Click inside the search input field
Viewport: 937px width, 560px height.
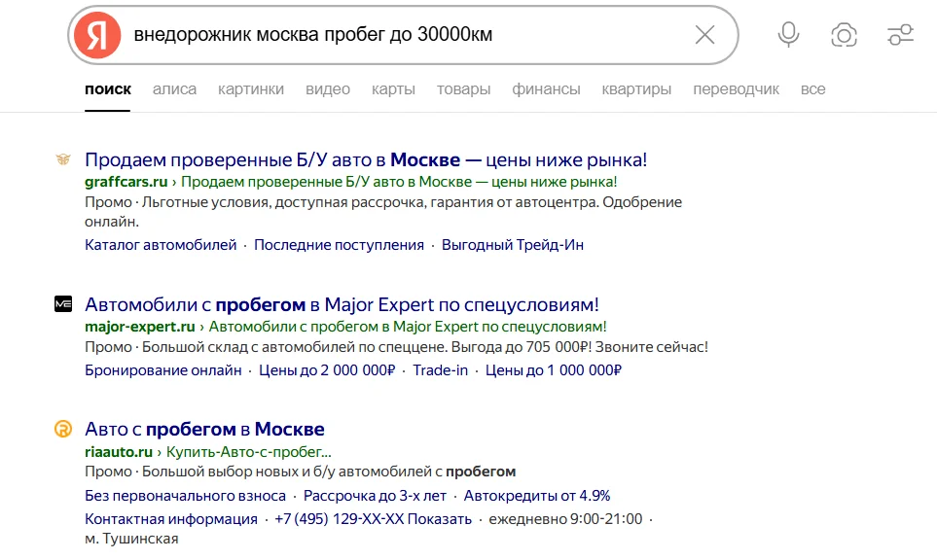coord(389,34)
